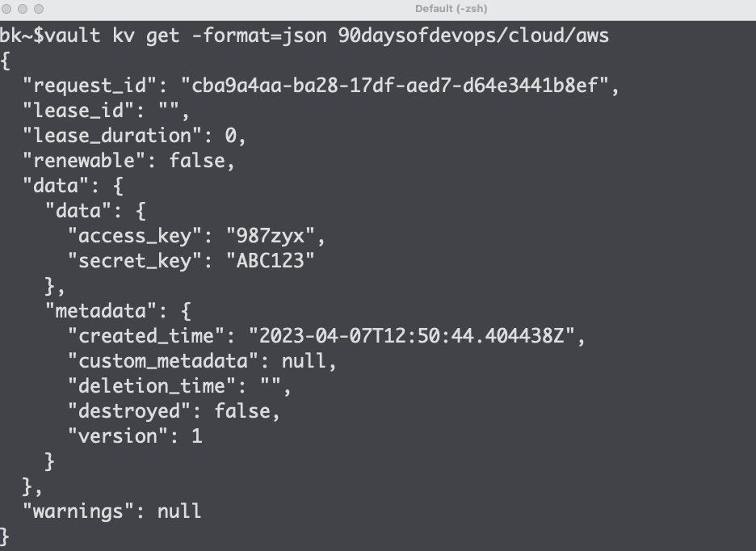Click the metadata key line

(118, 311)
